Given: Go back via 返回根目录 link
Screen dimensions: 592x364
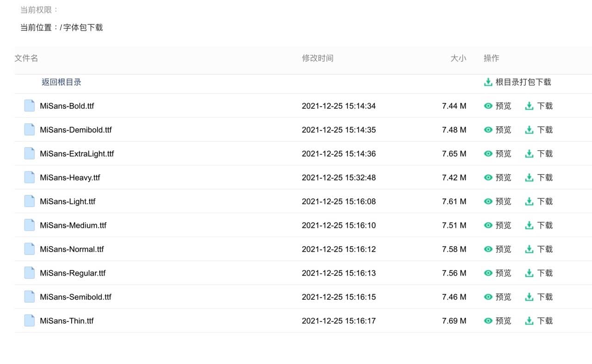Looking at the screenshot, I should (x=62, y=82).
